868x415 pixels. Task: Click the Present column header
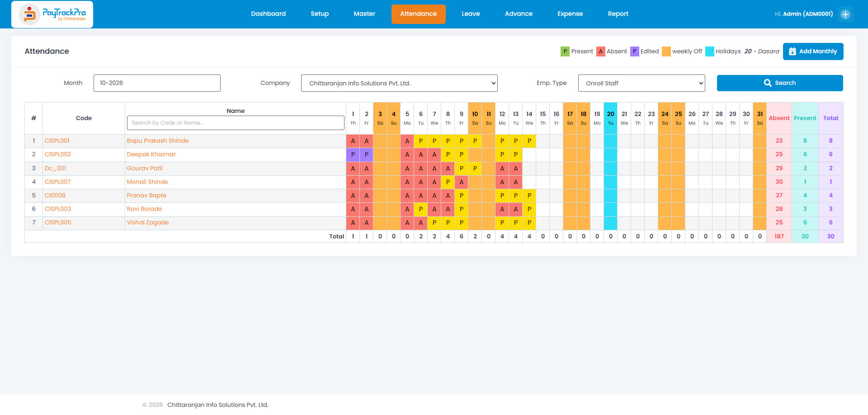805,118
